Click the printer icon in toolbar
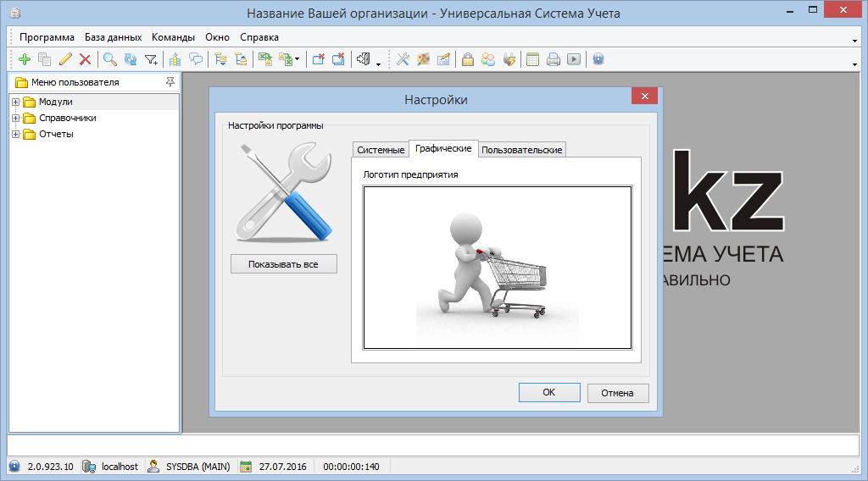 [x=553, y=59]
